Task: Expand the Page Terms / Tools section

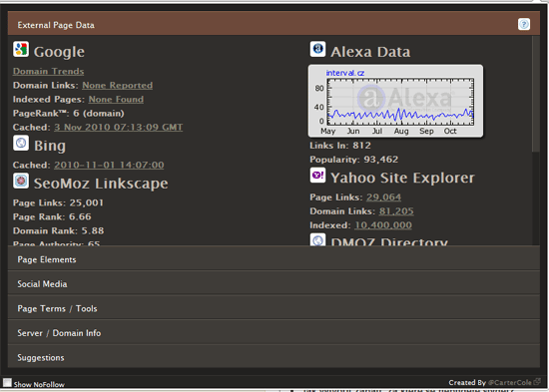Action: [x=274, y=307]
